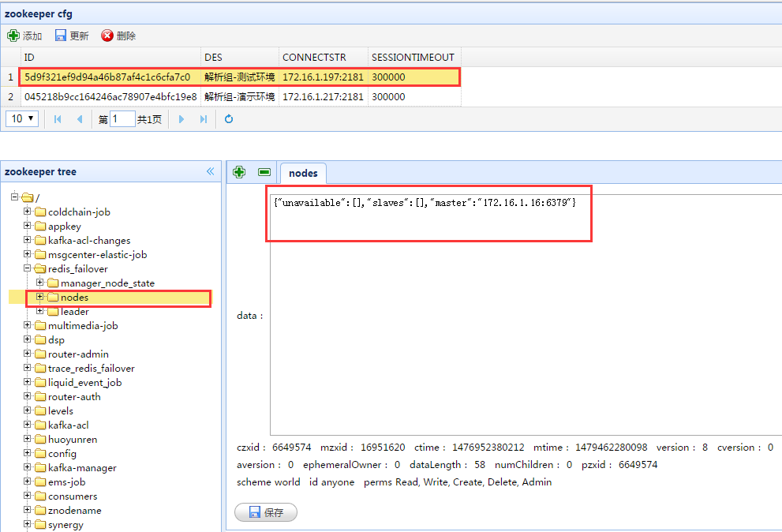
Task: Go to next page of cfg grid
Action: pyautogui.click(x=181, y=119)
